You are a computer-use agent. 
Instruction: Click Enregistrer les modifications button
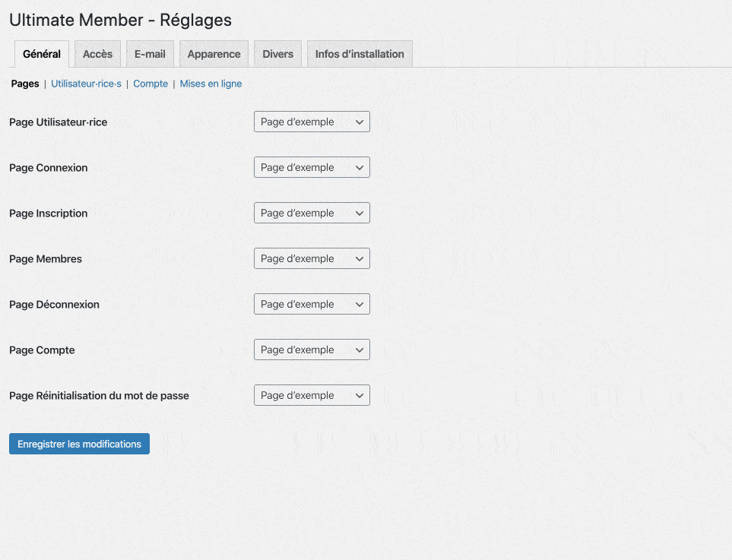tap(79, 444)
